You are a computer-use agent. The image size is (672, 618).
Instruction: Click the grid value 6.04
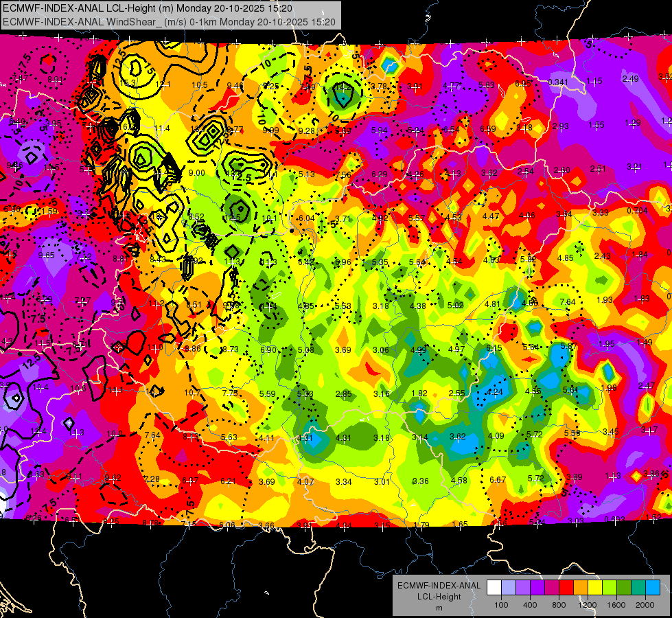pos(306,218)
